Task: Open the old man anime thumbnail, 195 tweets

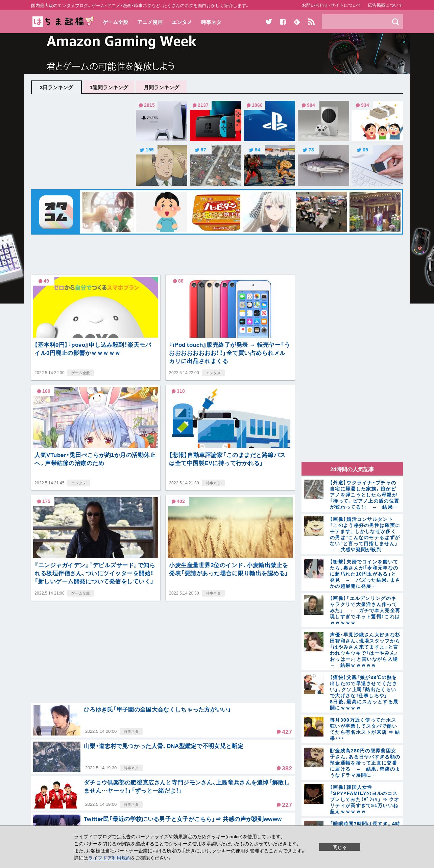Action: 162,166
